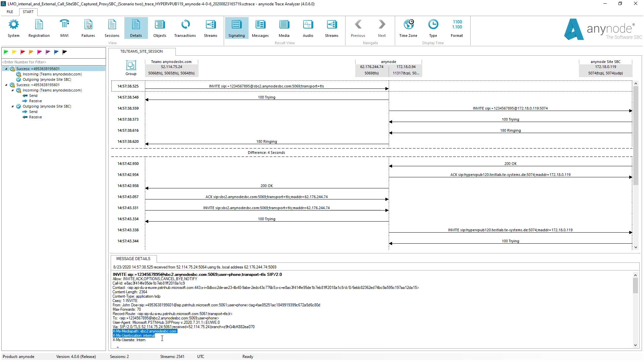Select the orange flag filter

coord(31,52)
